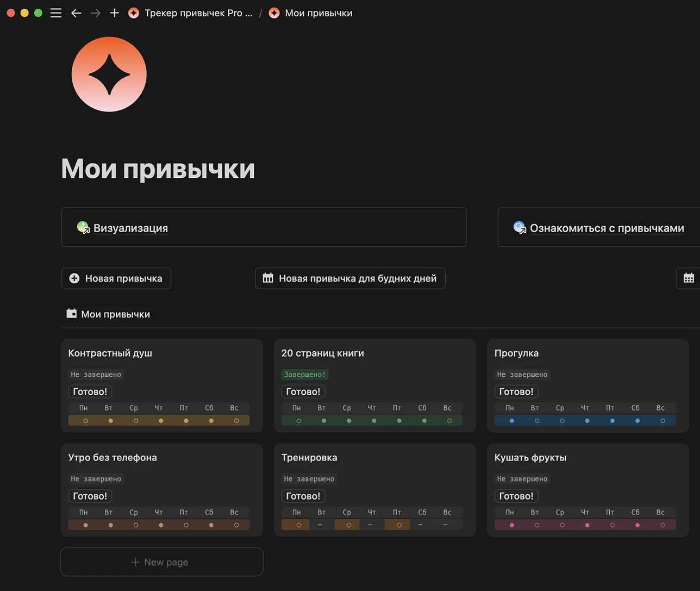Open a new tab with plus icon
Screen dimensions: 700x591
click(x=114, y=13)
